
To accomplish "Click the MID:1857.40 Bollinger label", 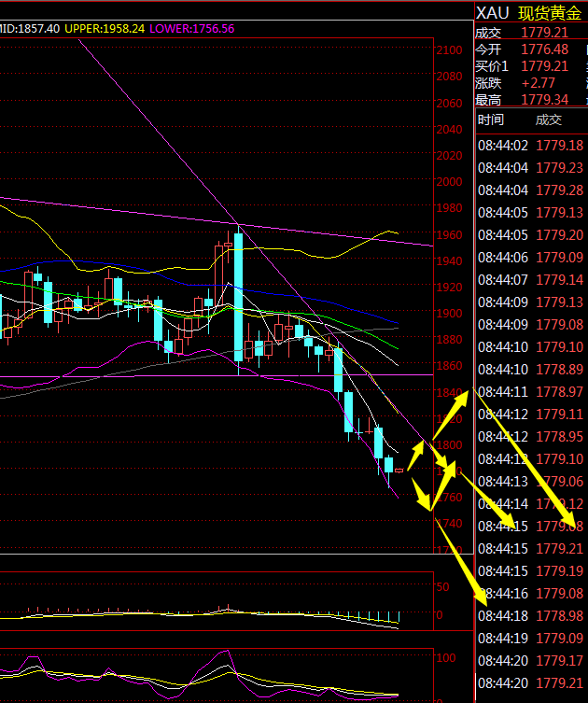I will point(28,29).
